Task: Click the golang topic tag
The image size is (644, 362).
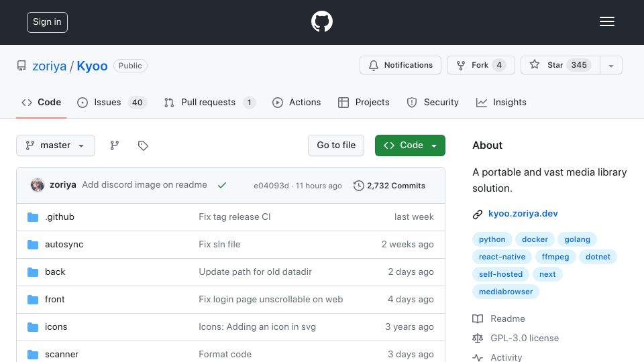Action: [577, 239]
